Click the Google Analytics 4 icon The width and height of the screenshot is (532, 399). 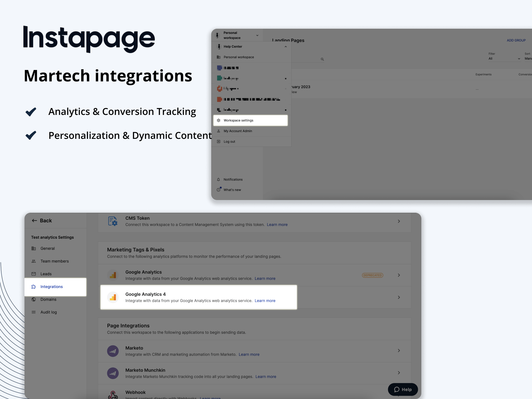(x=113, y=297)
